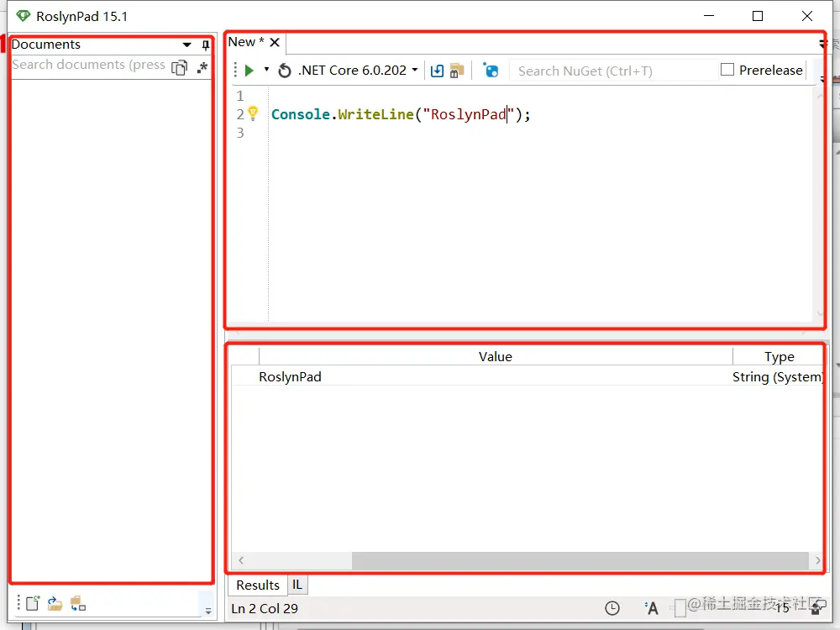The image size is (840, 630).
Task: Click the copy icon in document search
Action: (x=180, y=67)
